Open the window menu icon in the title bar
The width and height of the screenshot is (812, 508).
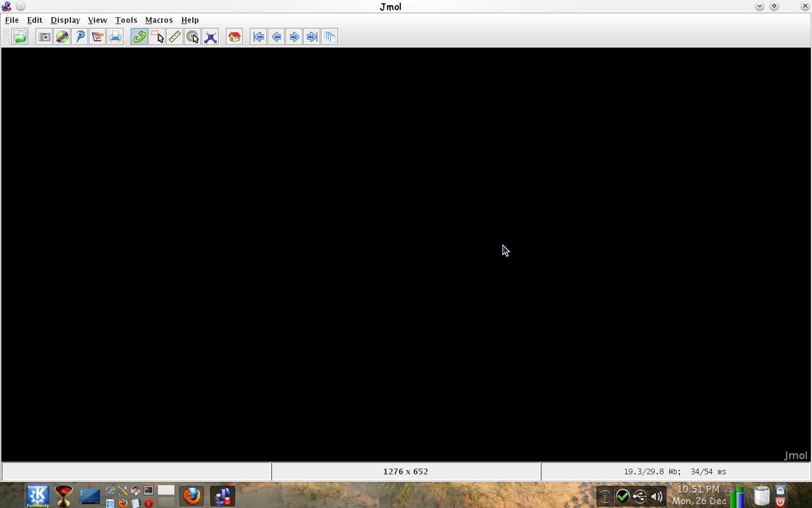tap(6, 6)
